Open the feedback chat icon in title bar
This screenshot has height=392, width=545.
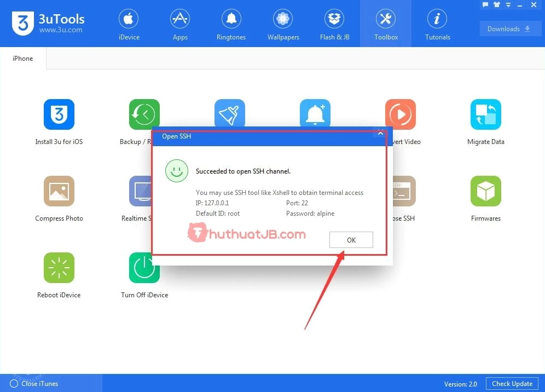tap(485, 4)
